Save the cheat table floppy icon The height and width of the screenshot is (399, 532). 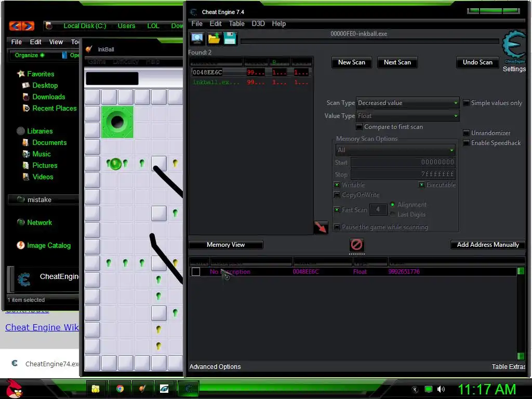click(x=230, y=38)
